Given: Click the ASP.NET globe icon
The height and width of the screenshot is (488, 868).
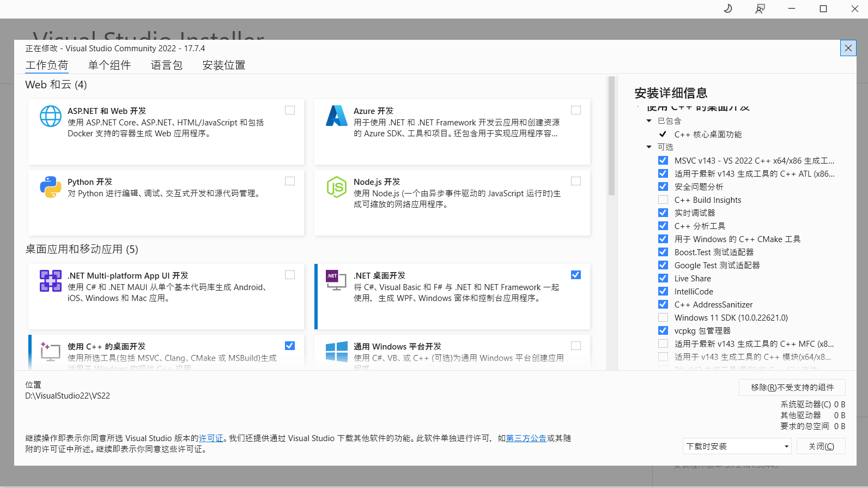Looking at the screenshot, I should pos(51,116).
